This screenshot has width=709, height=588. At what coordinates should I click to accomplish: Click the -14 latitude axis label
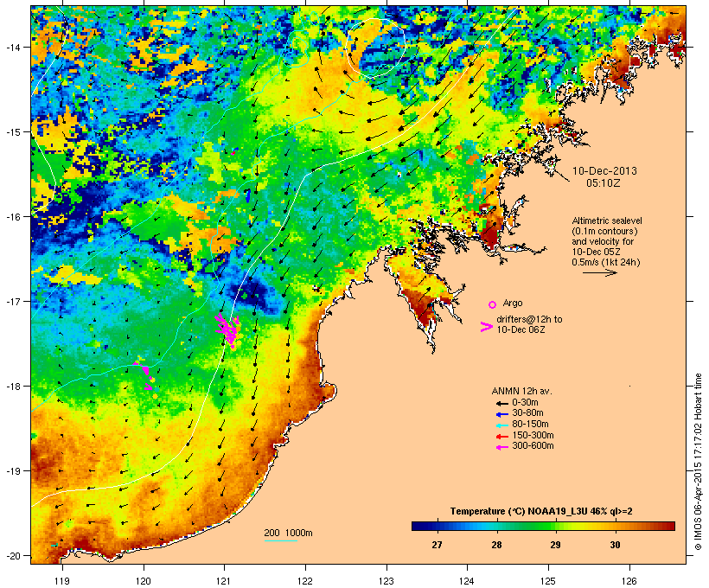(12, 47)
